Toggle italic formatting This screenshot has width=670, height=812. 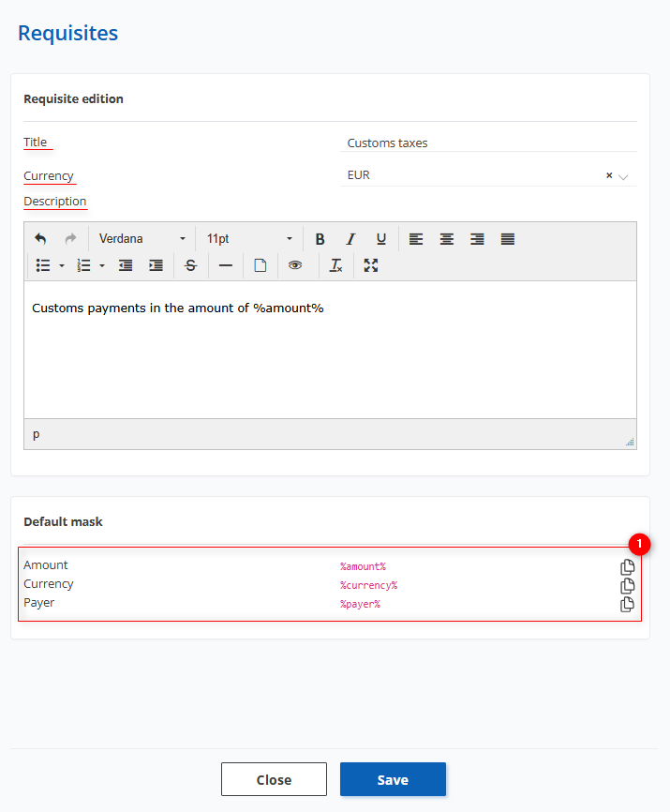tap(350, 239)
